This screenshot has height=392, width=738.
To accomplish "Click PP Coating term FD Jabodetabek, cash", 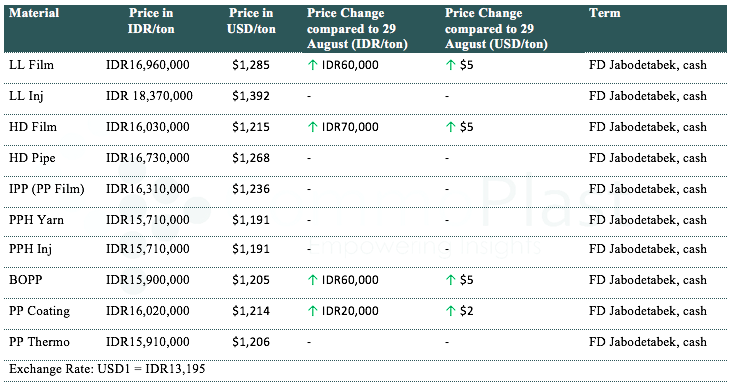I will tap(648, 311).
